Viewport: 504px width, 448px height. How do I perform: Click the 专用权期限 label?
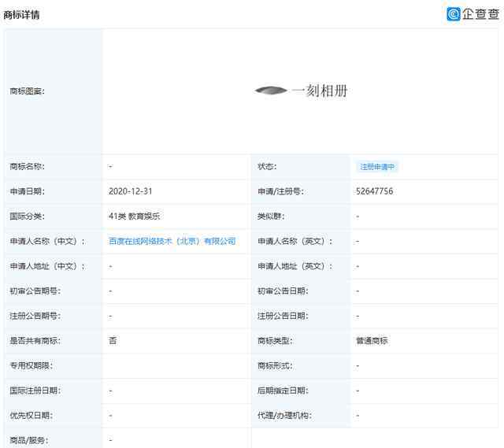31,366
